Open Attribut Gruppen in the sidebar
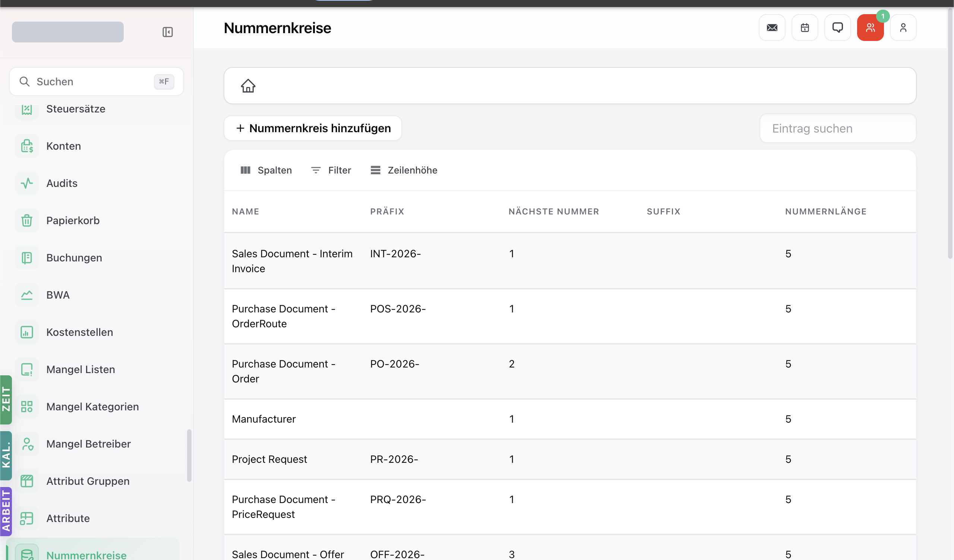This screenshot has width=954, height=560. pos(88,481)
